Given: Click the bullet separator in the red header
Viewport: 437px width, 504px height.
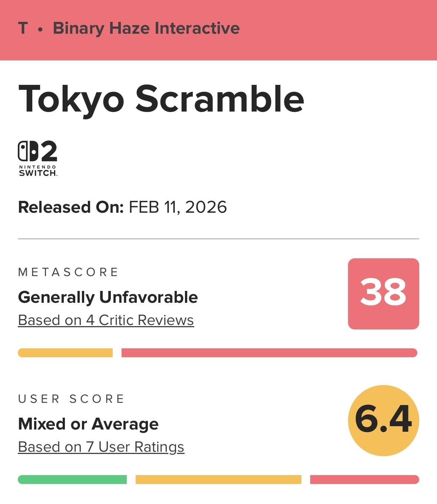Looking at the screenshot, I should click(x=40, y=29).
